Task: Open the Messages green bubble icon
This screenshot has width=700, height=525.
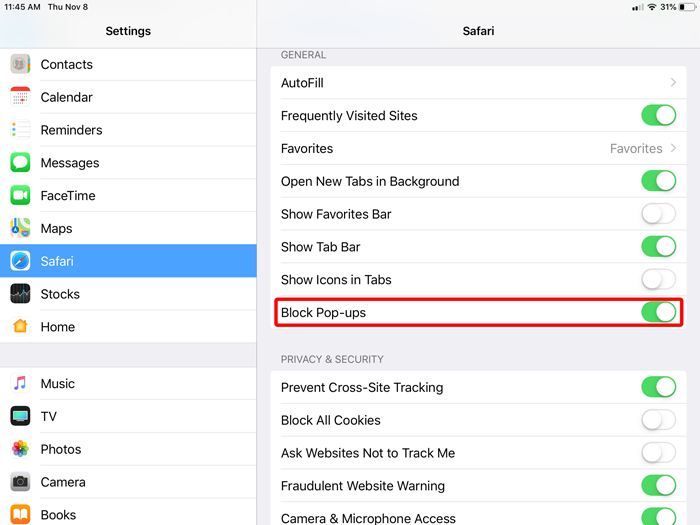Action: coord(20,162)
